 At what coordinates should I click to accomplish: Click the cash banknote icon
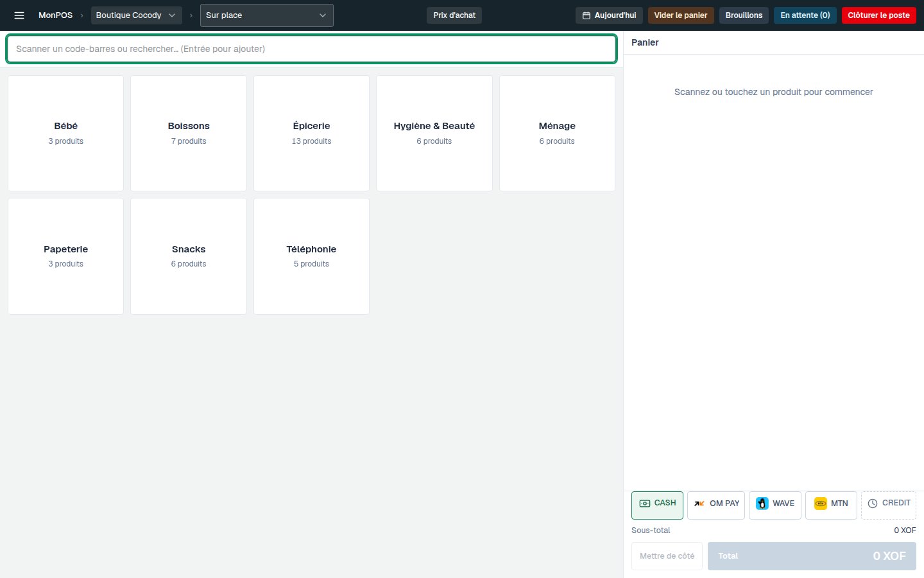pos(645,504)
